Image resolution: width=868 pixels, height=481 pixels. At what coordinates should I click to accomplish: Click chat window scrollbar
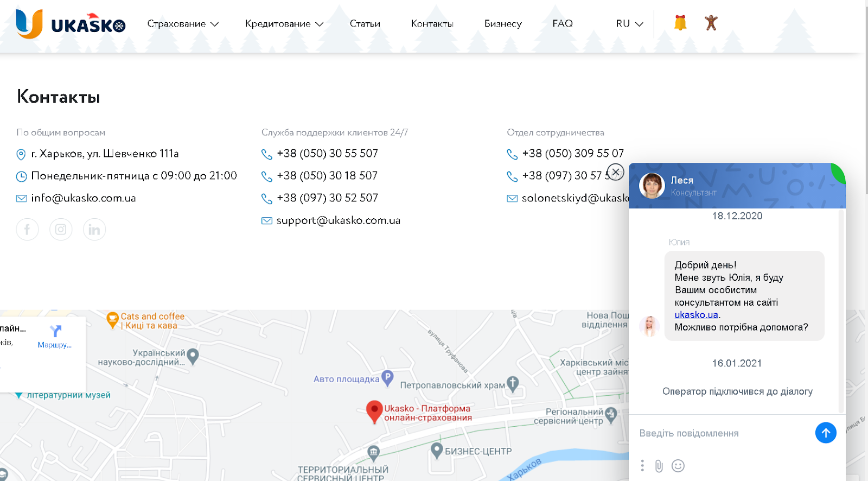click(x=841, y=311)
